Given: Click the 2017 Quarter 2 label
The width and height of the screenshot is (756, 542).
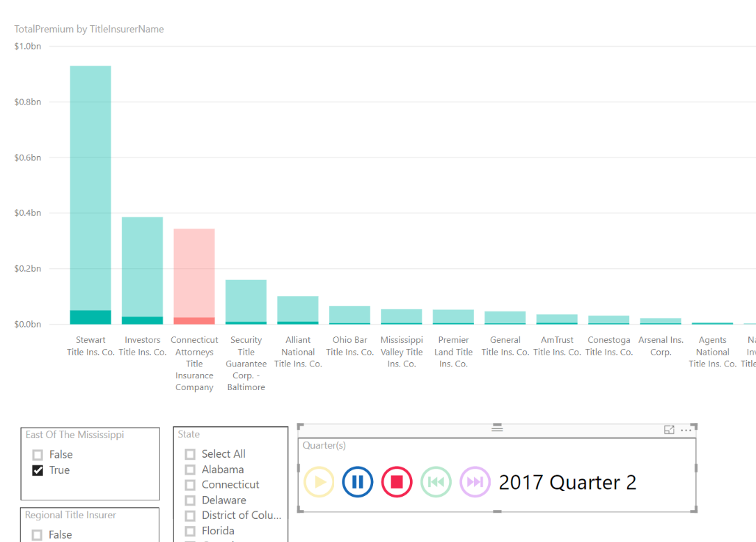Looking at the screenshot, I should tap(567, 482).
